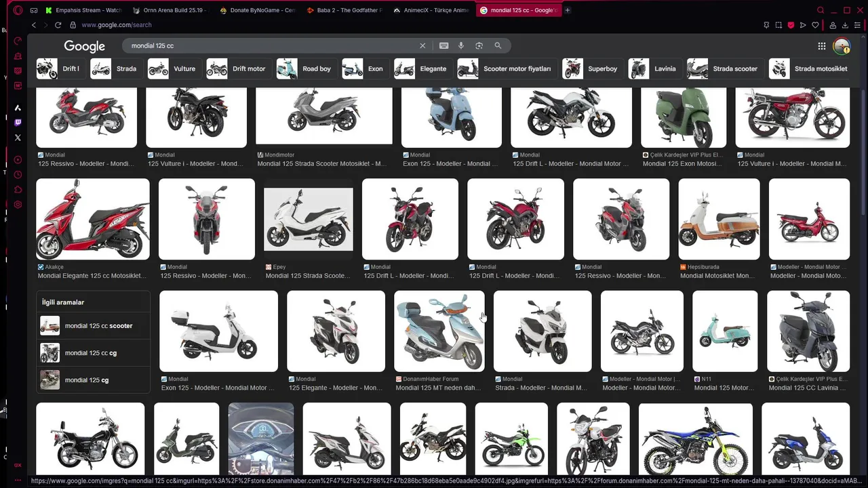The width and height of the screenshot is (868, 488).
Task: Open a new tab with plus button
Action: pos(568,10)
